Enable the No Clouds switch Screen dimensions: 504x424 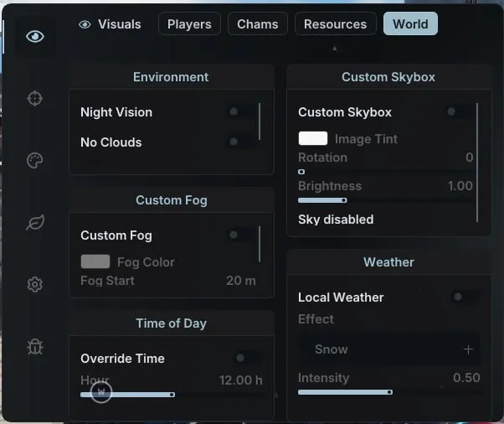241,142
